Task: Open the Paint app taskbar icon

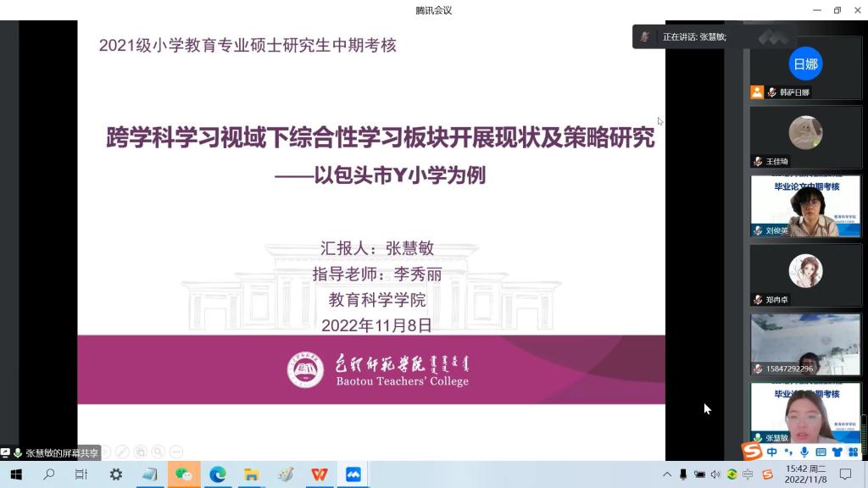Action: [x=286, y=474]
